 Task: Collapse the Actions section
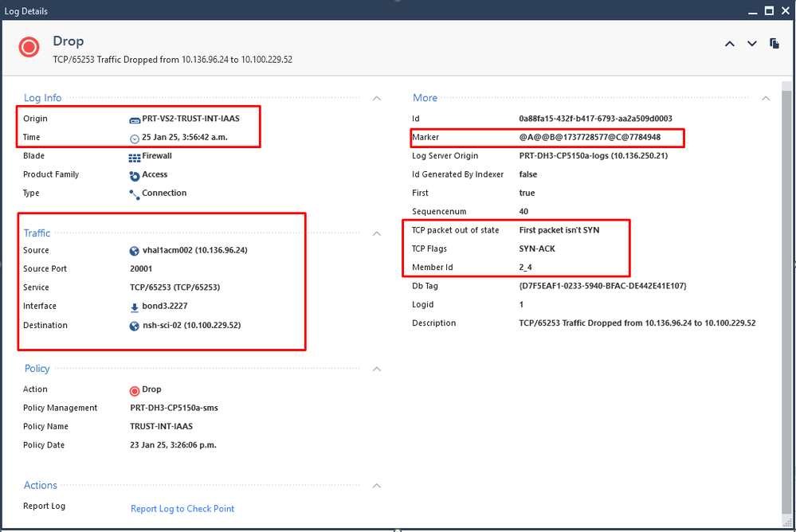(377, 485)
